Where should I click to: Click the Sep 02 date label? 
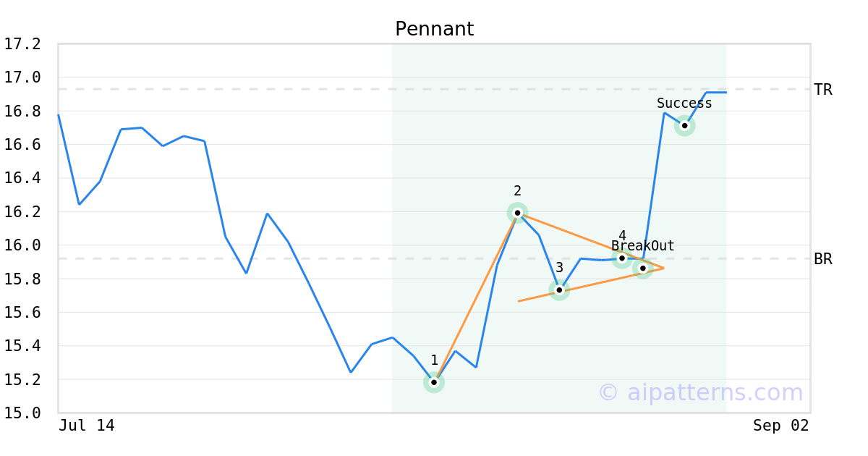coord(781,426)
